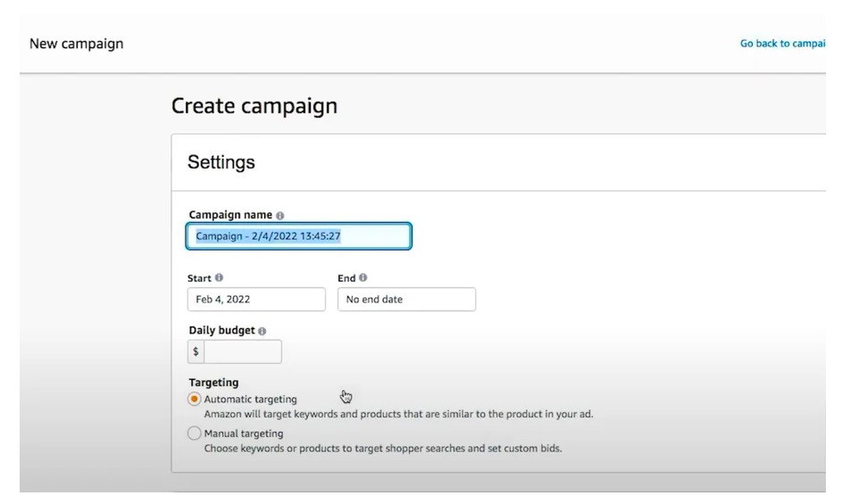Screen dimensions: 850x504
Task: Click the info icon next to End
Action: [x=363, y=278]
